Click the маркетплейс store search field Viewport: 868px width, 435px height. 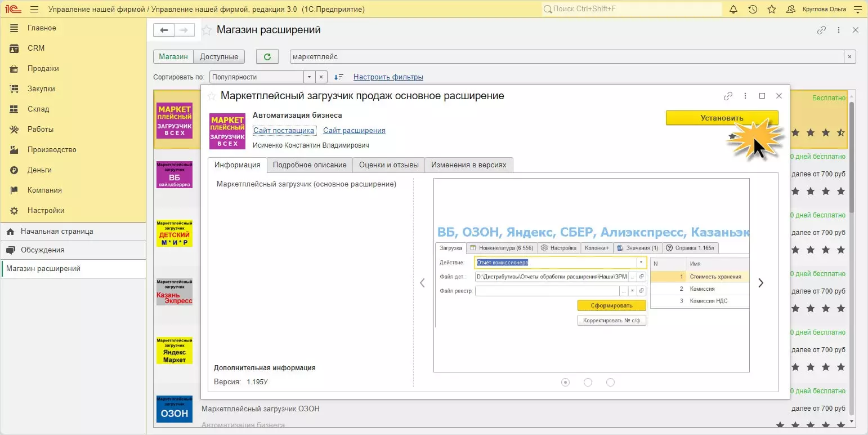pyautogui.click(x=567, y=56)
